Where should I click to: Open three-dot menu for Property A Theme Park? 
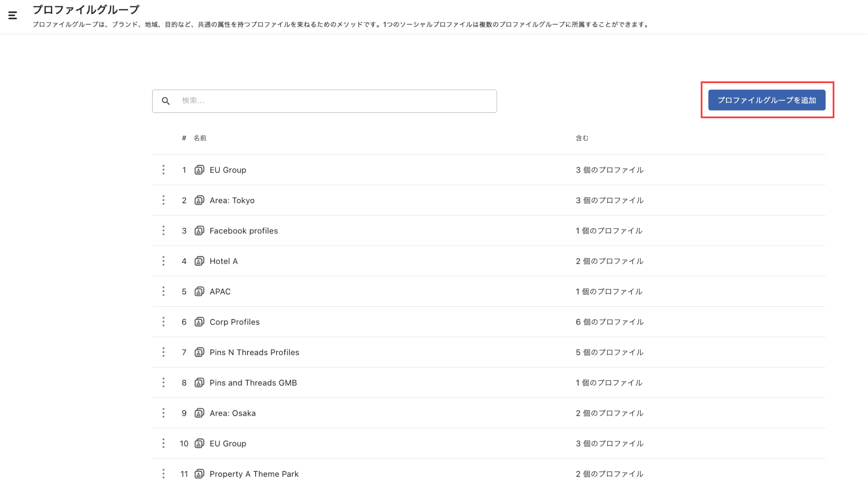pos(163,474)
